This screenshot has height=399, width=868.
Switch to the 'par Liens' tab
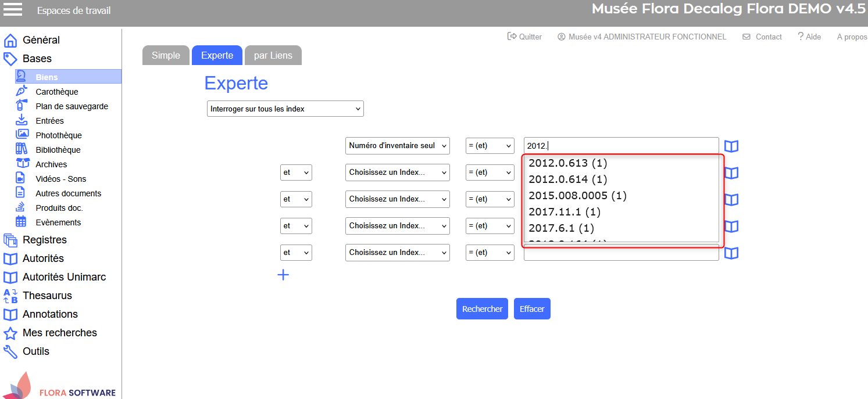pyautogui.click(x=273, y=56)
